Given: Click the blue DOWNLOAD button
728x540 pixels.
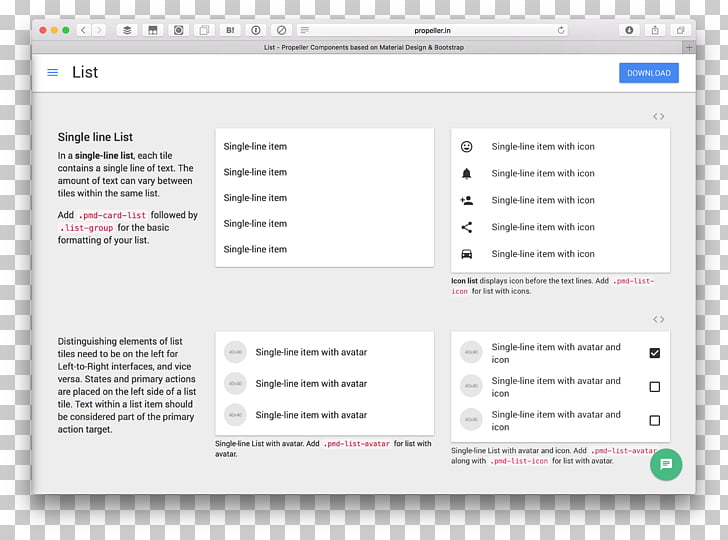Looking at the screenshot, I should [x=649, y=73].
